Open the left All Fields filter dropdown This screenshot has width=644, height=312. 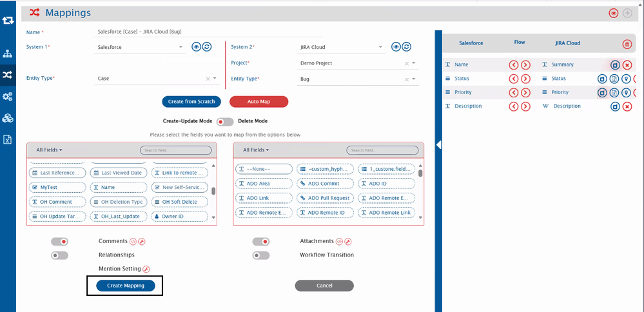click(x=49, y=150)
